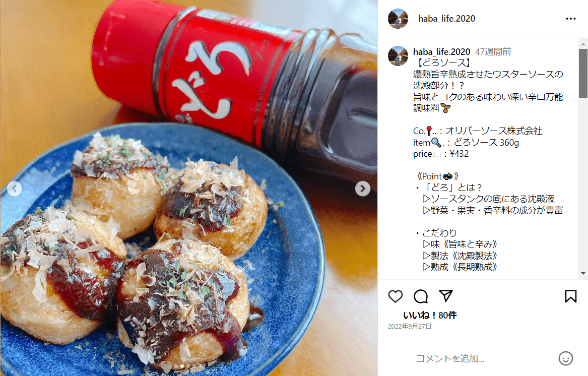Screen dimensions: 588x376
Task: Open the caption profile avatar
Action: point(398,56)
